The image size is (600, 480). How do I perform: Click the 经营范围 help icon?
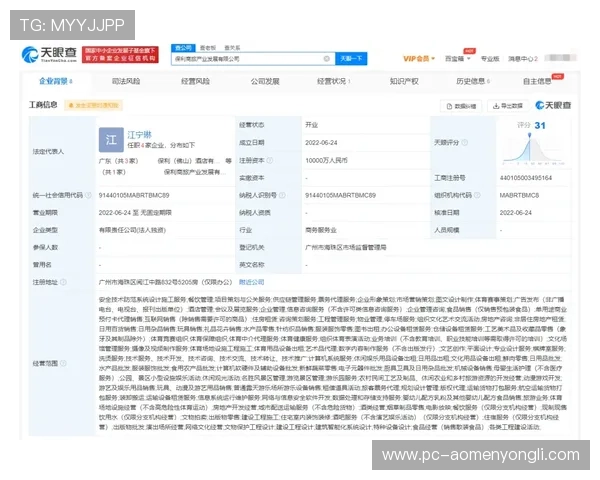tap(63, 363)
